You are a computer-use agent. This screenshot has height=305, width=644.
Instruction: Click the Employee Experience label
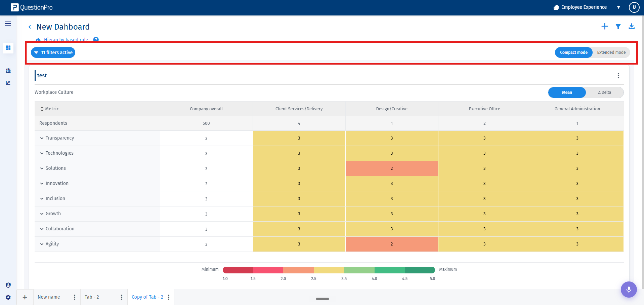(x=584, y=7)
